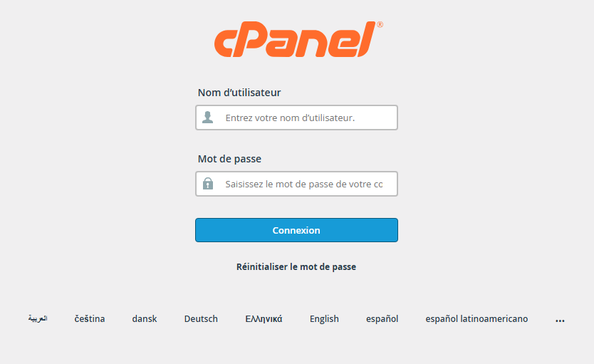Click the user silhouette icon
594x364 pixels.
207,118
